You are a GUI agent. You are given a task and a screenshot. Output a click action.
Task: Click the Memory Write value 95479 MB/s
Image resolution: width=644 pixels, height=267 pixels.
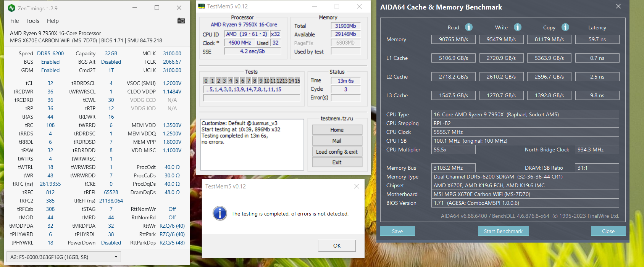tap(501, 39)
